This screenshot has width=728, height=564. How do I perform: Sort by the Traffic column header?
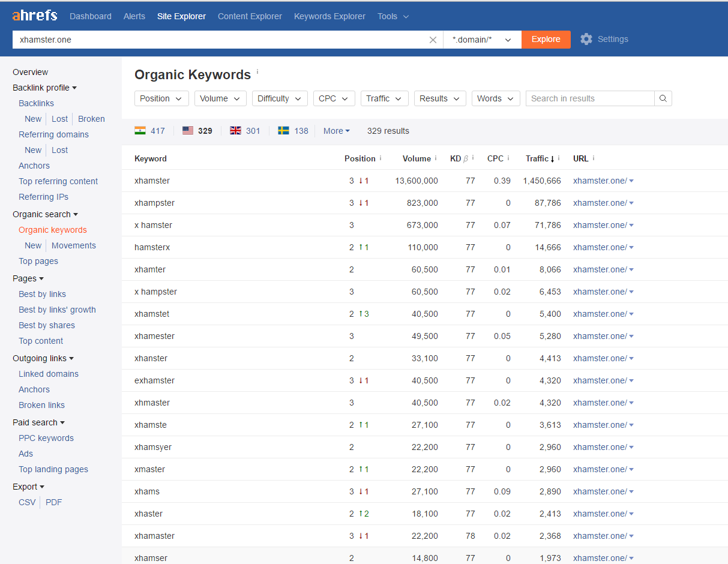coord(540,158)
